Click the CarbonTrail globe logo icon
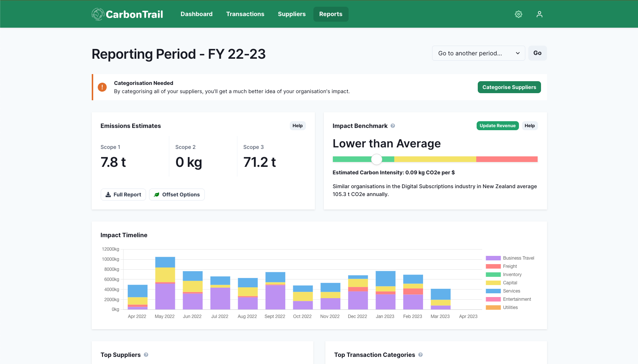638x364 pixels. (x=98, y=14)
